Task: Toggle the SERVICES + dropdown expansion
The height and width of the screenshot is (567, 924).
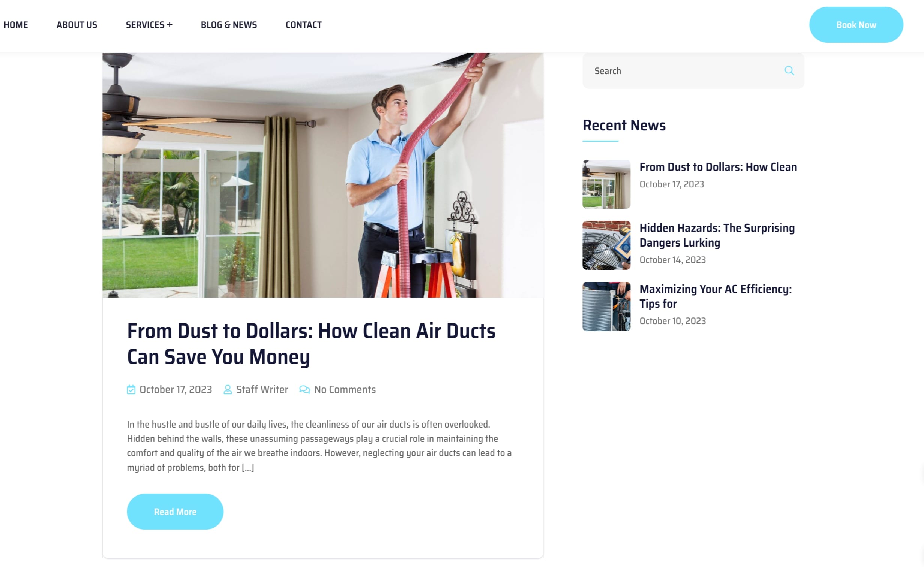Action: point(148,24)
